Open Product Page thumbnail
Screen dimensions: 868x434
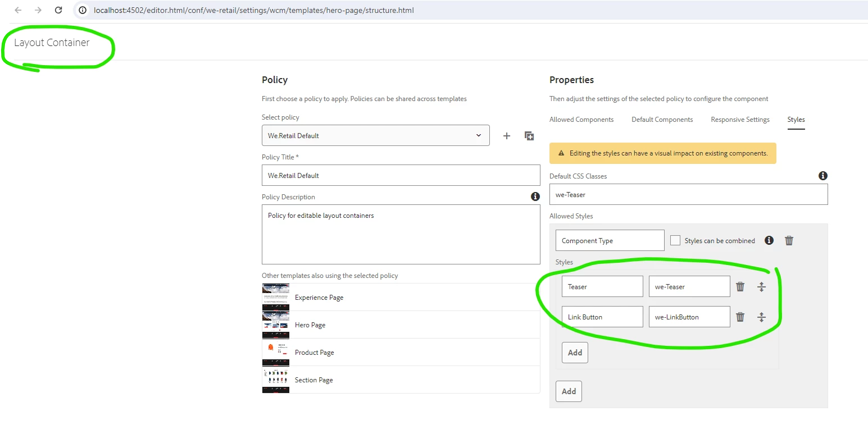(276, 352)
